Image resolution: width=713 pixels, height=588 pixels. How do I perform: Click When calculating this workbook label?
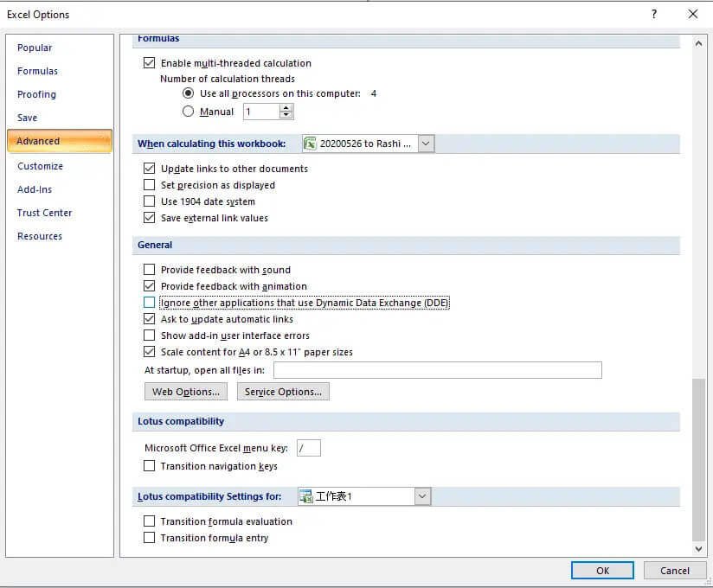211,144
